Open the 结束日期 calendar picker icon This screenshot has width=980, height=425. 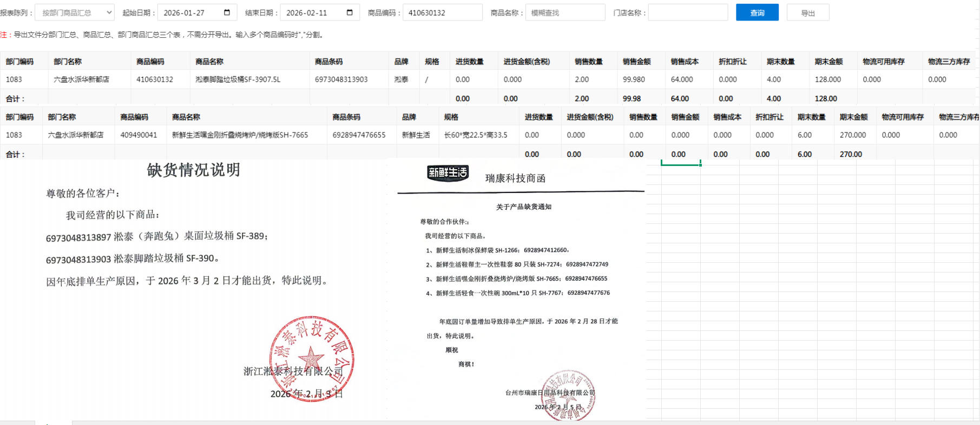tap(350, 12)
